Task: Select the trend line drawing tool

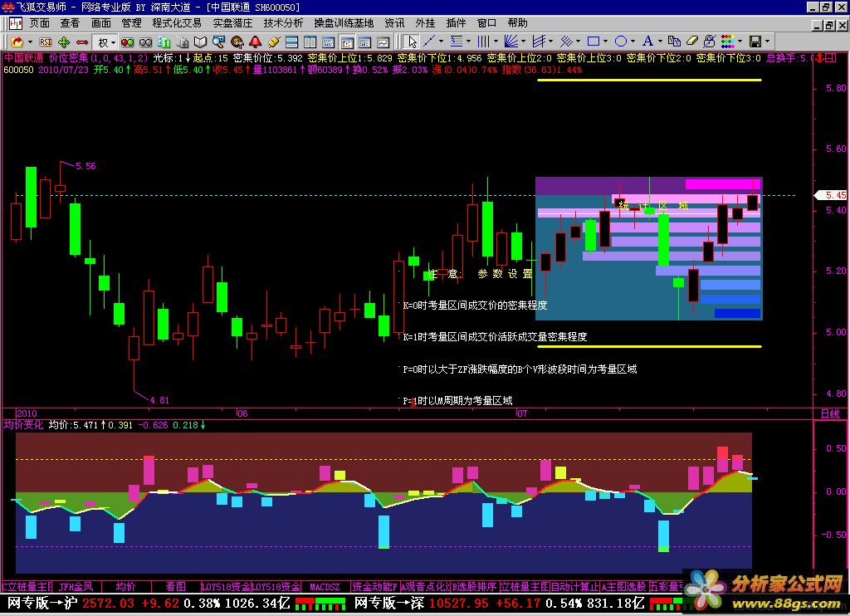Action: 429,42
